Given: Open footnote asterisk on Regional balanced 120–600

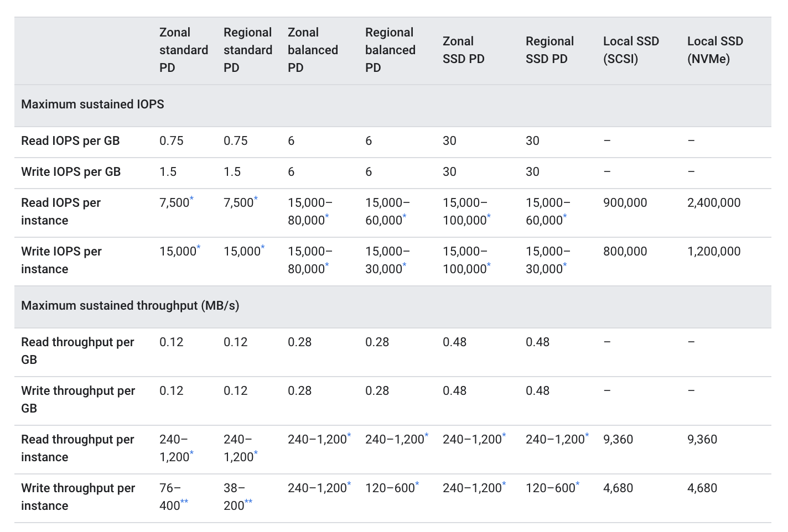Looking at the screenshot, I should (x=417, y=484).
